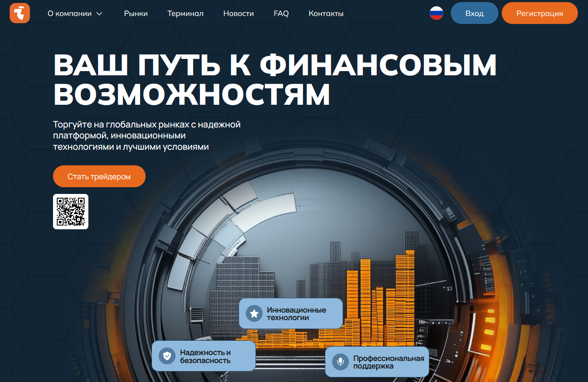Click the Вход login button
The image size is (588, 382).
coord(474,13)
